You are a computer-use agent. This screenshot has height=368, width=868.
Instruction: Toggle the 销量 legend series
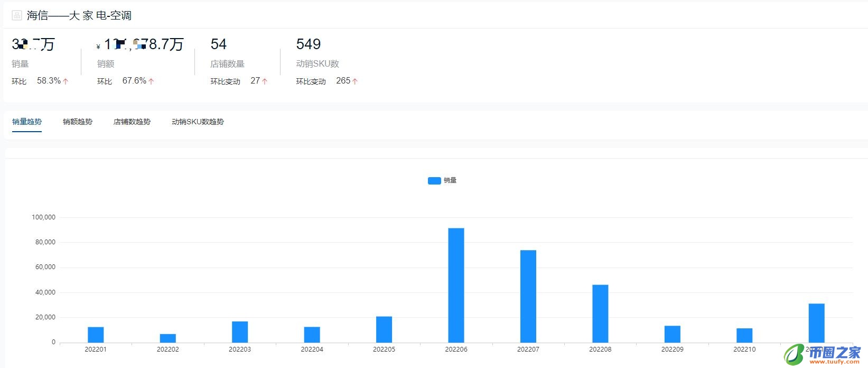(x=442, y=180)
